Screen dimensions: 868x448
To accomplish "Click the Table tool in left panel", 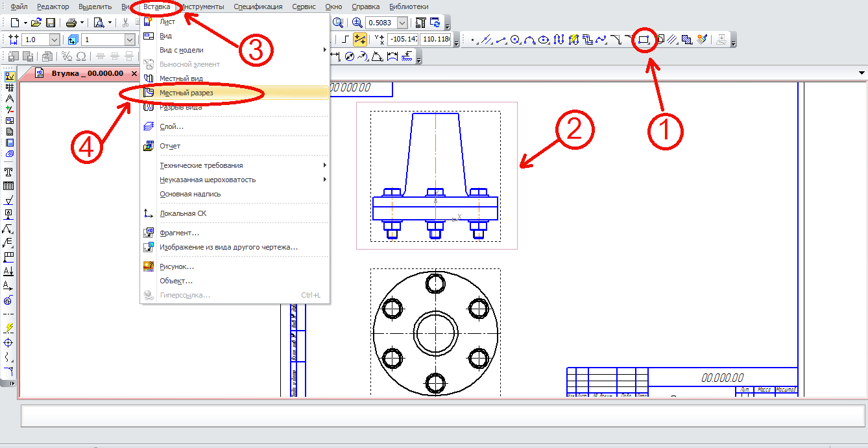I will click(9, 186).
